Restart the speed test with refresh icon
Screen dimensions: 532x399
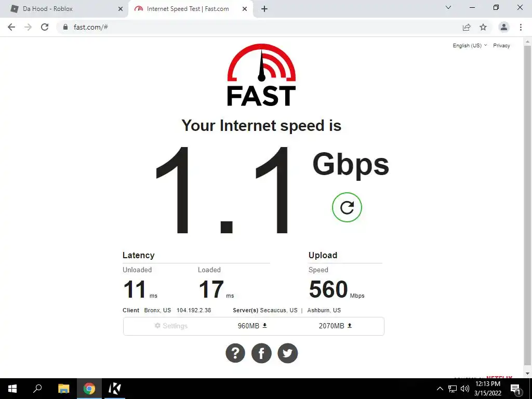click(347, 207)
